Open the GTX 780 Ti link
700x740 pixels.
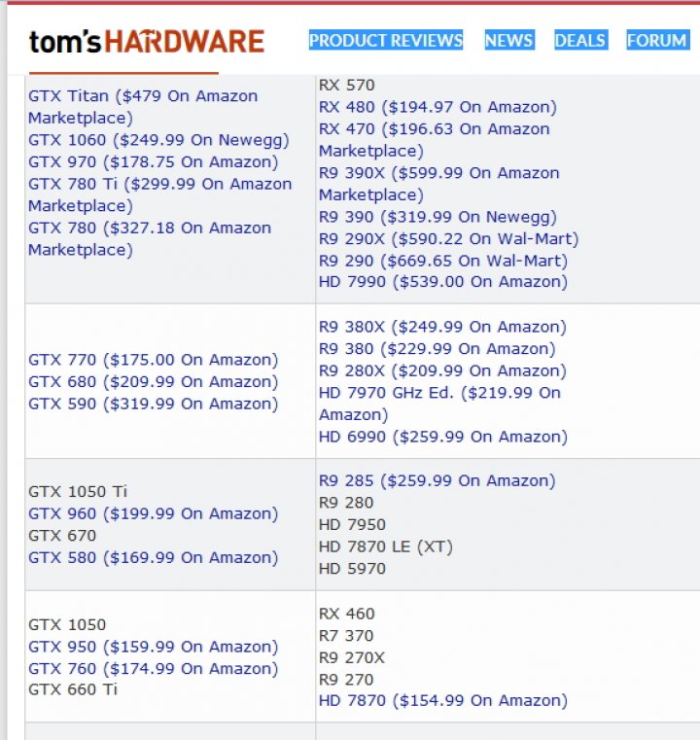(x=159, y=194)
